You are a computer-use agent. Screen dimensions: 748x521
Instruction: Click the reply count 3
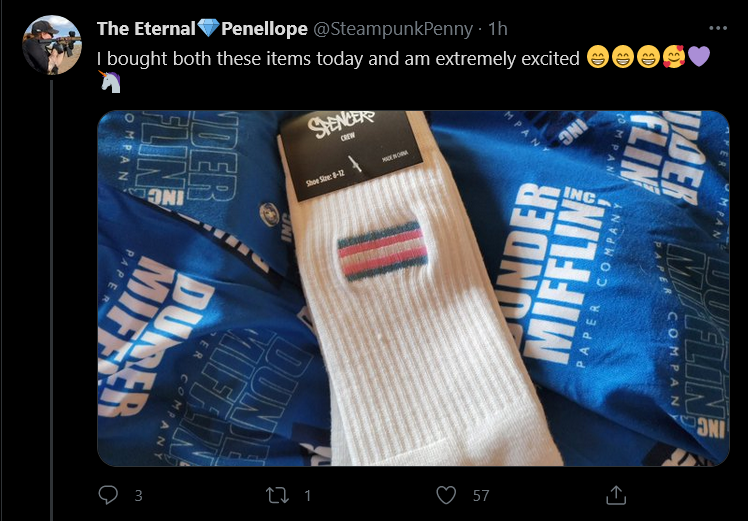coord(138,496)
